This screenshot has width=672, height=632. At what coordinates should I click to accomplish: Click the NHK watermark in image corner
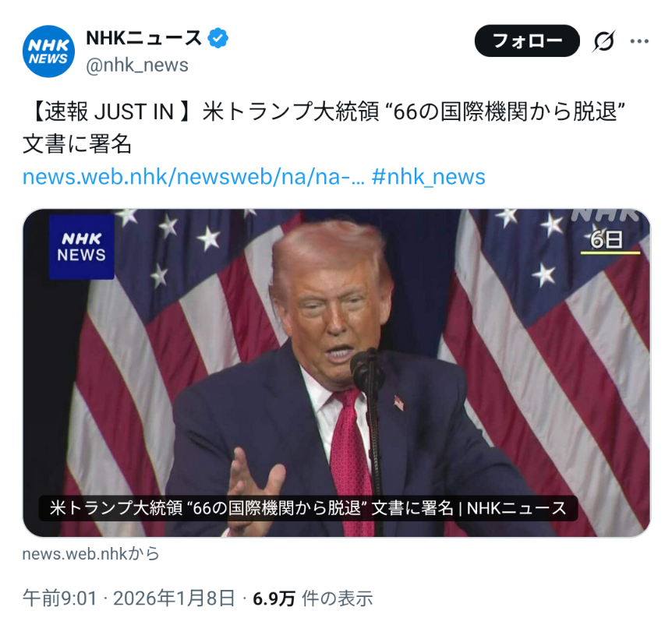pyautogui.click(x=606, y=214)
